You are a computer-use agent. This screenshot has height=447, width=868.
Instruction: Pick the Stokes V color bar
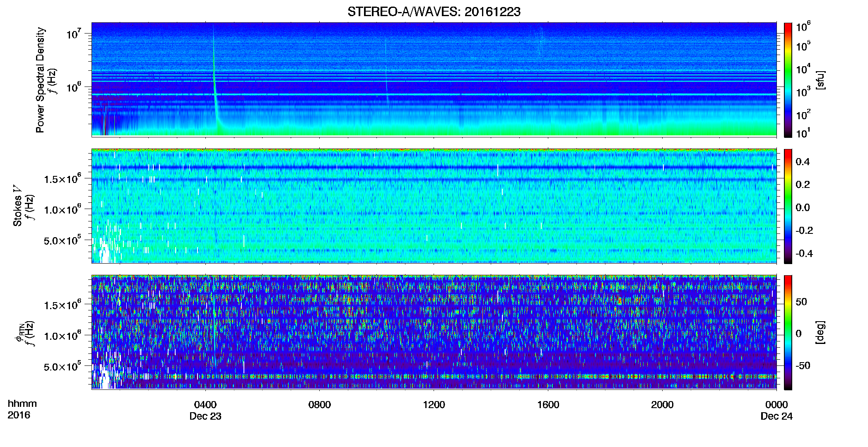[x=788, y=206]
